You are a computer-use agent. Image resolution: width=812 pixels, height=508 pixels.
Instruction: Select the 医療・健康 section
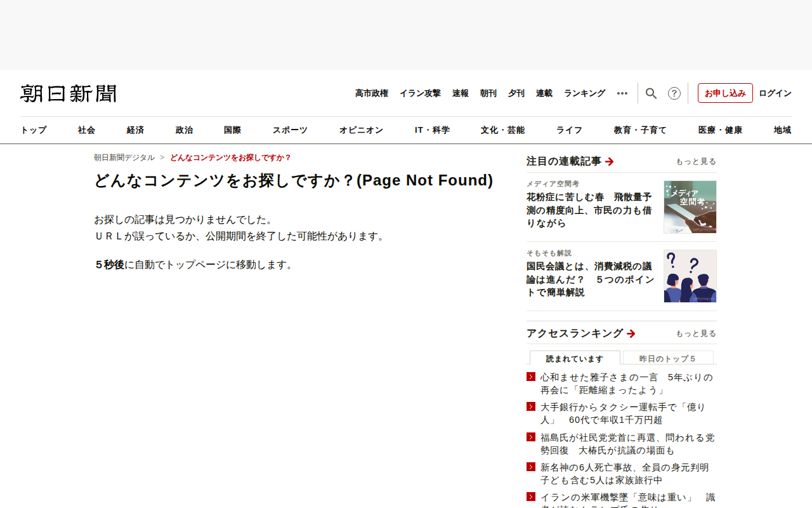(720, 130)
